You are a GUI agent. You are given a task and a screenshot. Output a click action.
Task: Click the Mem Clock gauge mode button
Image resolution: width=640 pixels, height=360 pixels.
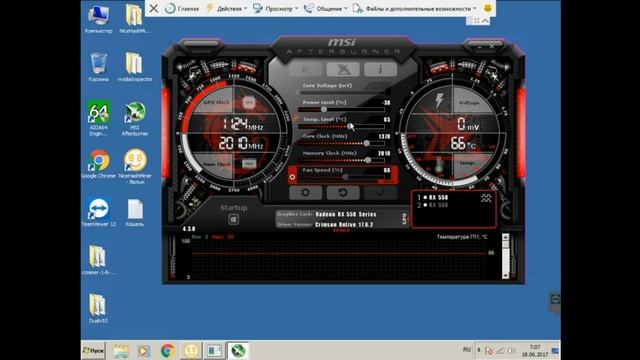coord(249,164)
